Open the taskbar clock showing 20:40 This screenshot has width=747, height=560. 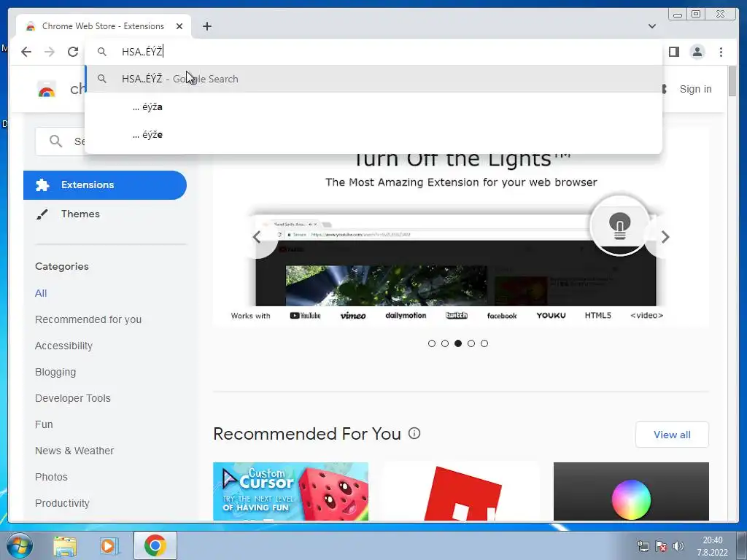coord(712,546)
